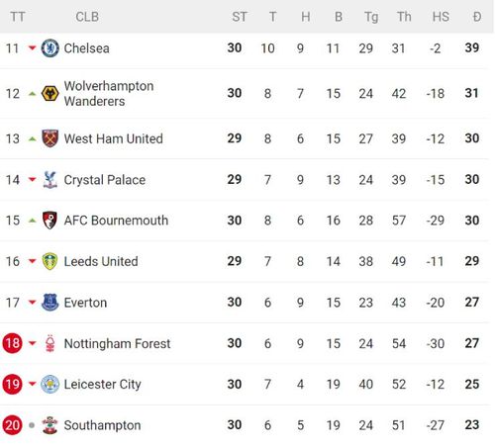This screenshot has height=448, width=495.
Task: Click the Leeds United badge
Action: tap(49, 261)
